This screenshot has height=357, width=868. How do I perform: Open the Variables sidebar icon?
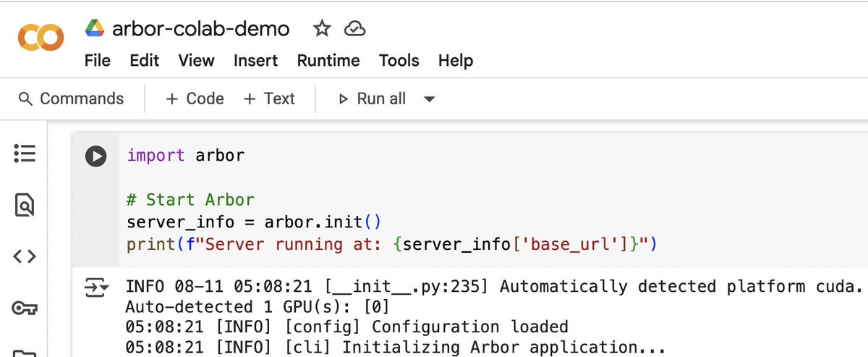click(25, 256)
